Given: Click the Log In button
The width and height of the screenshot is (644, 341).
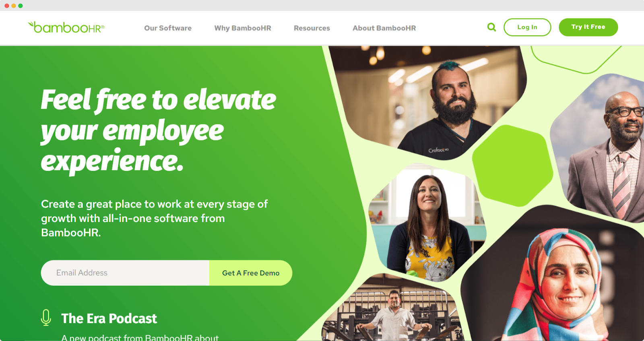Looking at the screenshot, I should click(527, 27).
